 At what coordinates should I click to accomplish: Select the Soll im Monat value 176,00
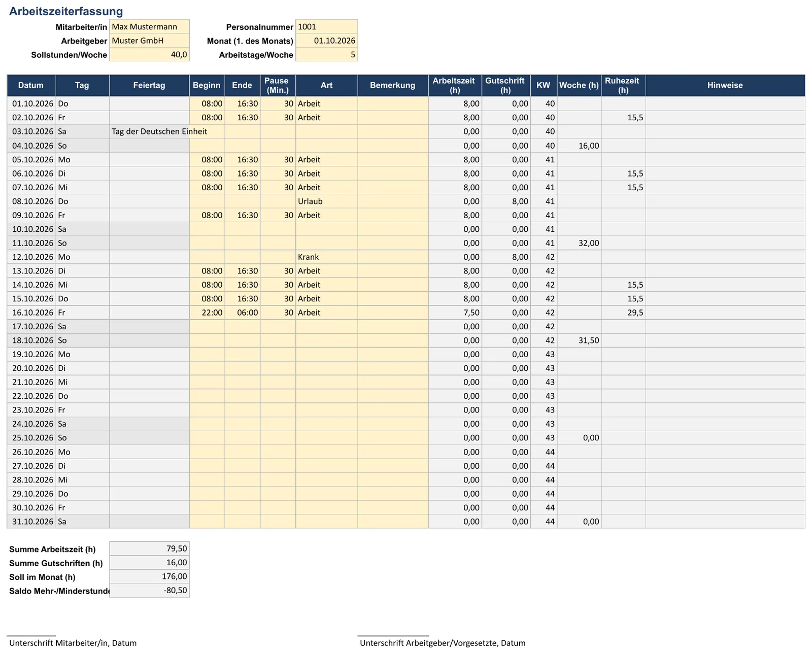[x=149, y=576]
